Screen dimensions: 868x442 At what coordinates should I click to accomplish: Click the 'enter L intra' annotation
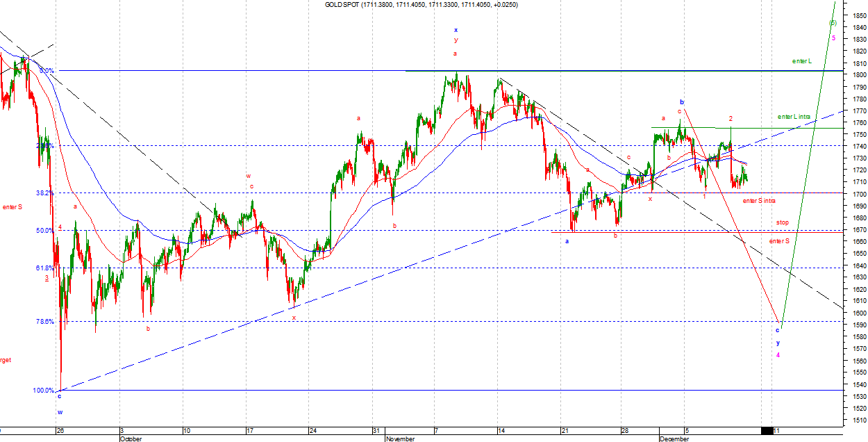click(794, 116)
